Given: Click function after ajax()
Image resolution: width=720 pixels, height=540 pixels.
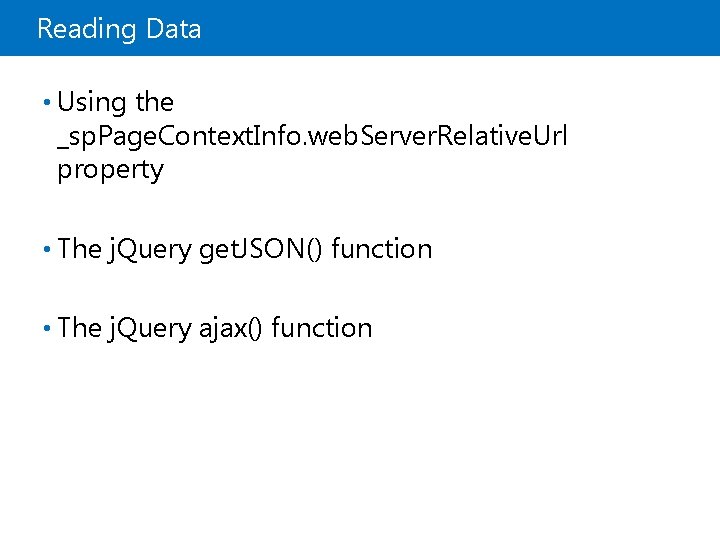Looking at the screenshot, I should [321, 328].
